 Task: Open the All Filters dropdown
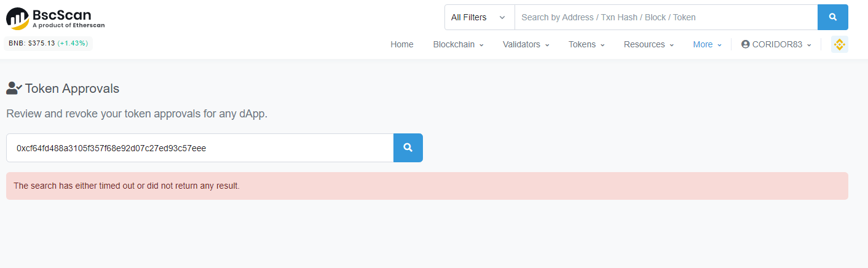click(x=479, y=17)
